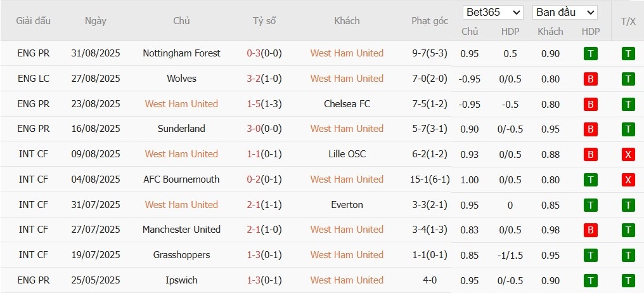Screen dimensions: 644x293
Task: Click red B badge in Manchester United row
Action: (x=591, y=230)
